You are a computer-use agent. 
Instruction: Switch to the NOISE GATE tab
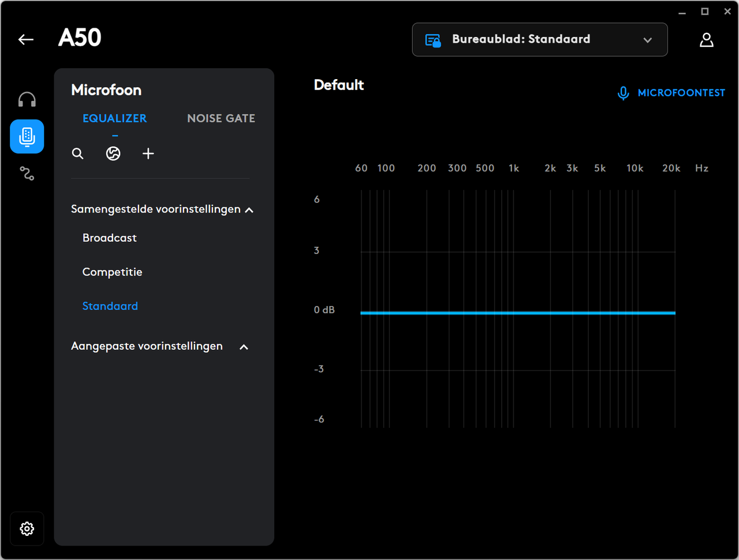click(x=221, y=118)
